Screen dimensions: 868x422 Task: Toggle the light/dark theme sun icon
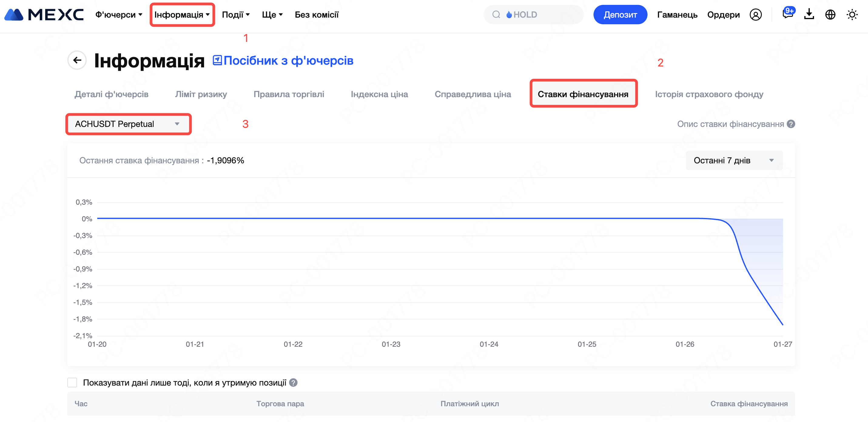(852, 15)
